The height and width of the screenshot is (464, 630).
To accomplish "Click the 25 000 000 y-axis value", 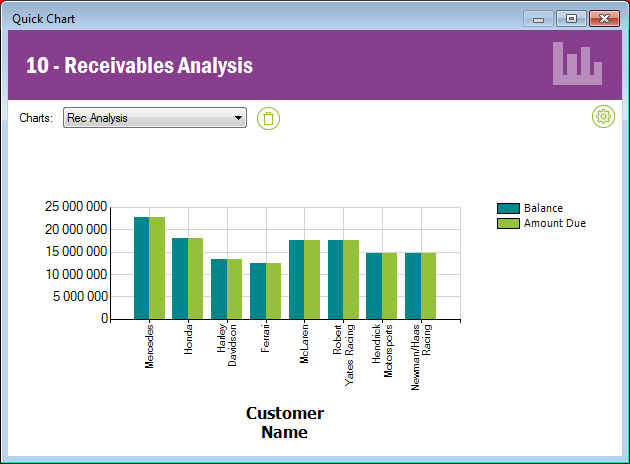I will 76,207.
